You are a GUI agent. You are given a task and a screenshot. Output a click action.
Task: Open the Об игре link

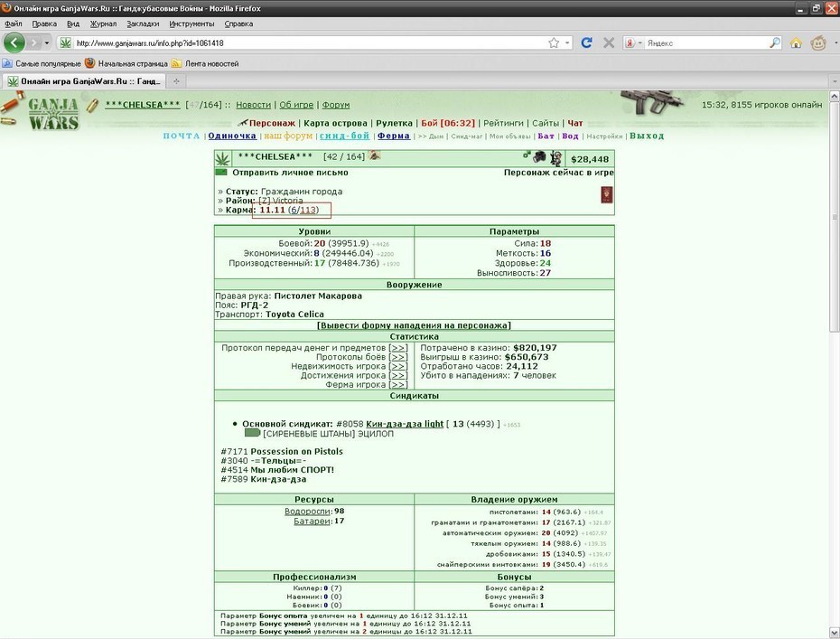[296, 105]
